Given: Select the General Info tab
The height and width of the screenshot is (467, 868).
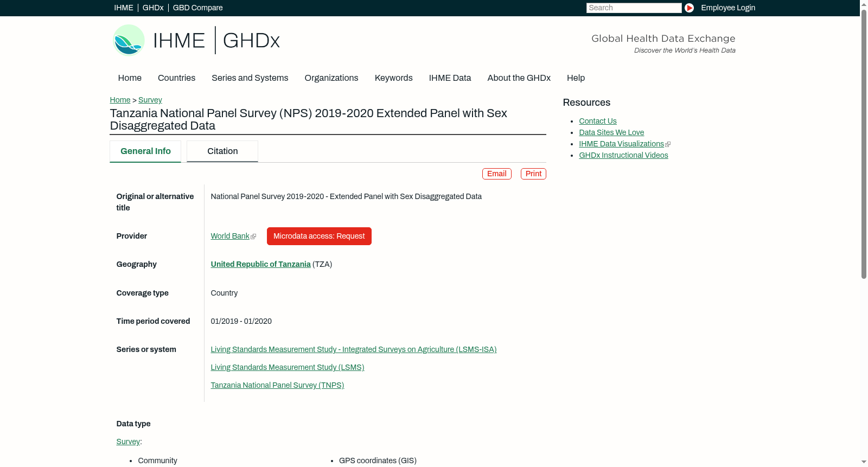Looking at the screenshot, I should pyautogui.click(x=145, y=151).
